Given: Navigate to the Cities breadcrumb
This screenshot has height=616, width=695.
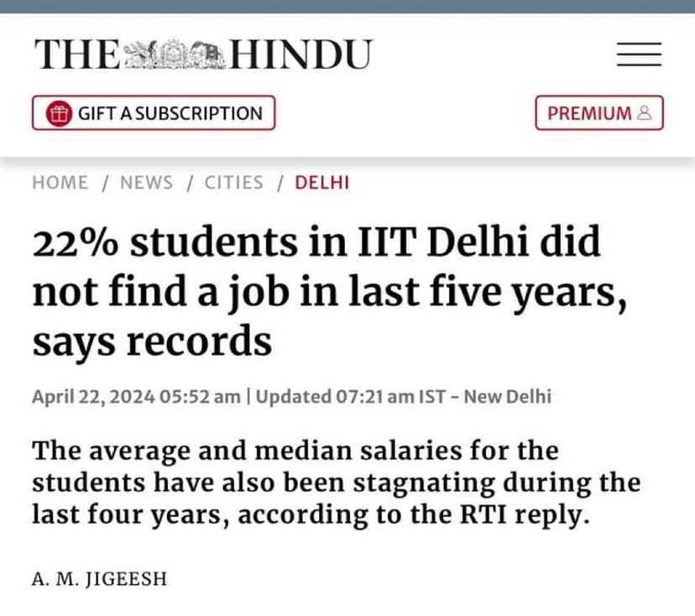Looking at the screenshot, I should 233,182.
